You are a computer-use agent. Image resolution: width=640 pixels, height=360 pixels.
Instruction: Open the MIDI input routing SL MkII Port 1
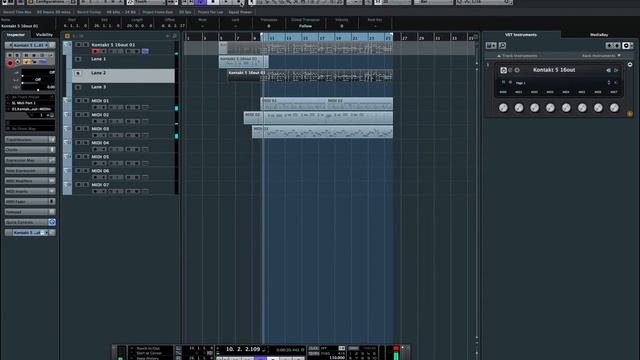[x=30, y=103]
